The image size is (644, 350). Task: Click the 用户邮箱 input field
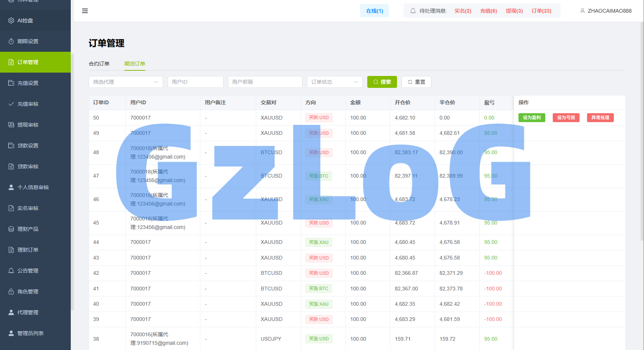265,82
